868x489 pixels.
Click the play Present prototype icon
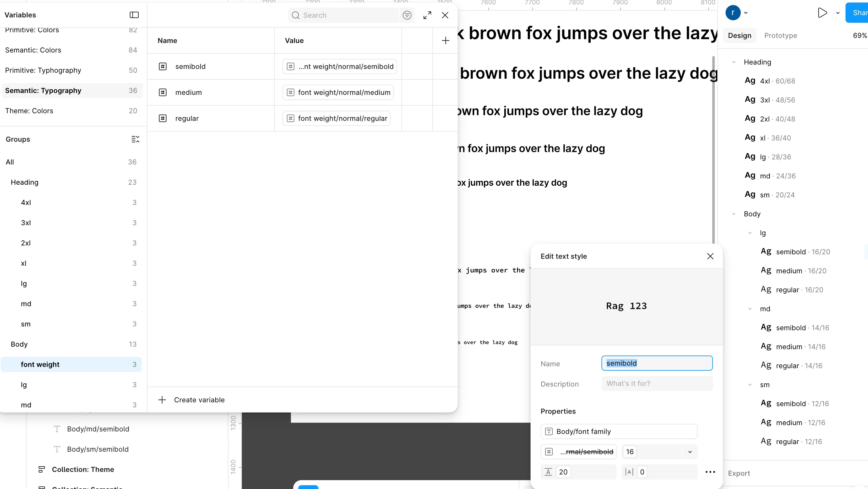pos(822,13)
